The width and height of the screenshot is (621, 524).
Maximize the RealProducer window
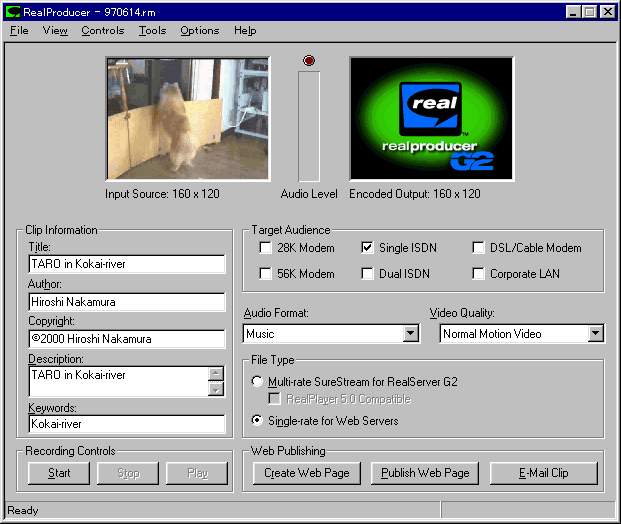click(x=589, y=12)
